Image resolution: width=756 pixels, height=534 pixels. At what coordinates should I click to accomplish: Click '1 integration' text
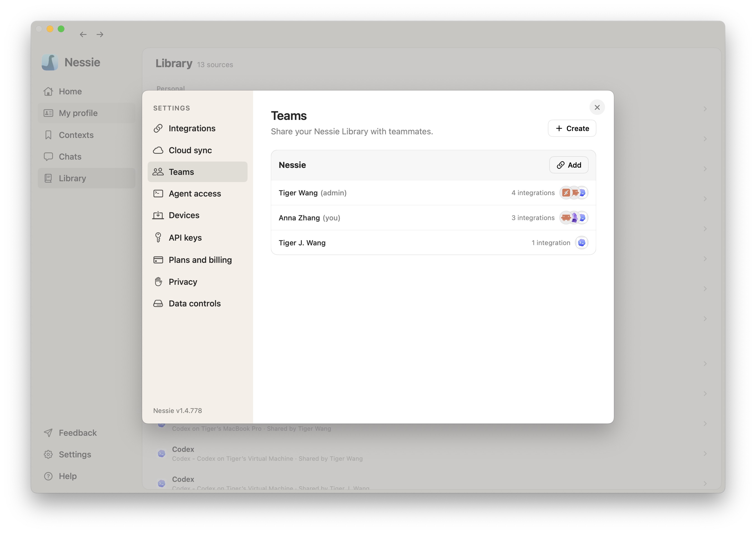click(551, 243)
